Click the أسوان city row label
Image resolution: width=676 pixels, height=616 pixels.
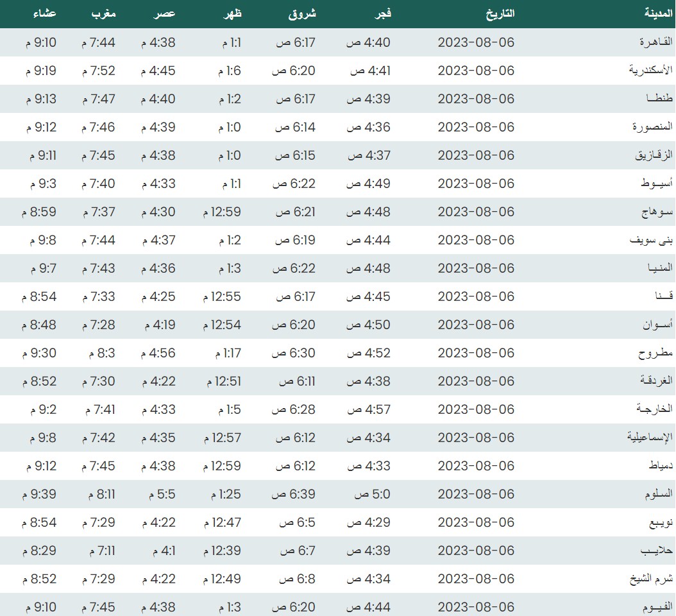pos(658,325)
